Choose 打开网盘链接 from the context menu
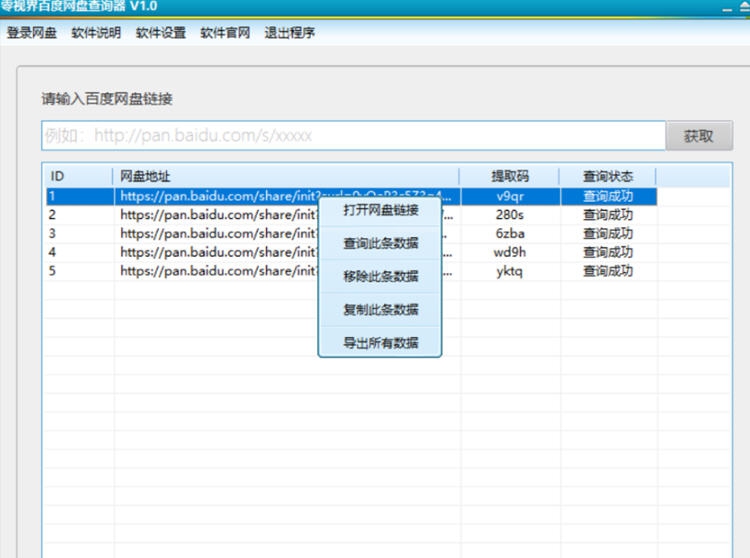This screenshot has width=750, height=558. [x=380, y=210]
